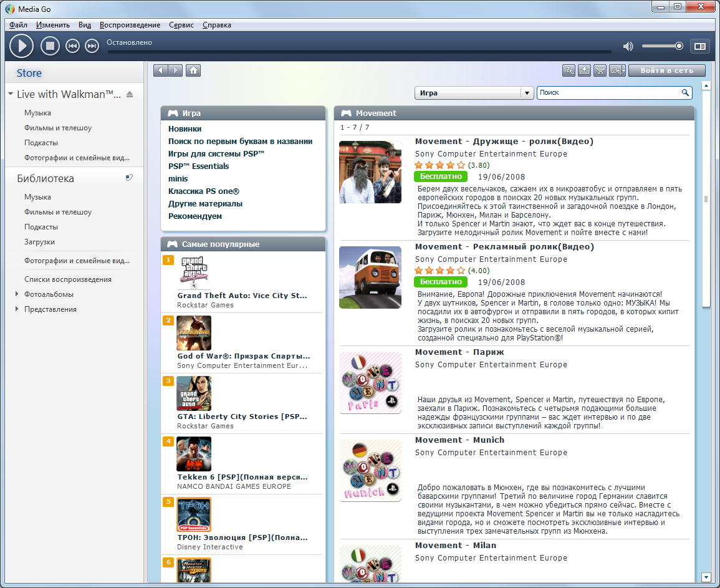The width and height of the screenshot is (720, 588).
Task: Click Бесплатно for the Дружище video
Action: point(440,176)
